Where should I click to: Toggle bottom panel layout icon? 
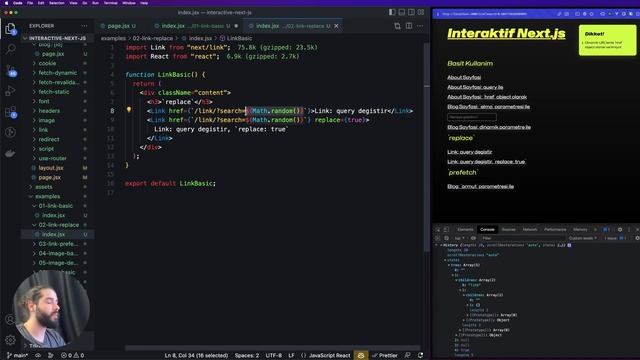(402, 12)
